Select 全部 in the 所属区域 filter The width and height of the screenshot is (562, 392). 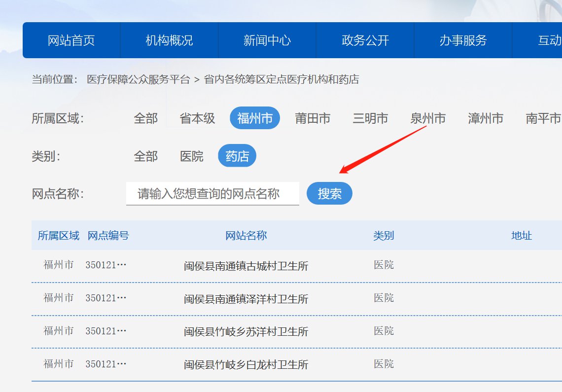(145, 118)
